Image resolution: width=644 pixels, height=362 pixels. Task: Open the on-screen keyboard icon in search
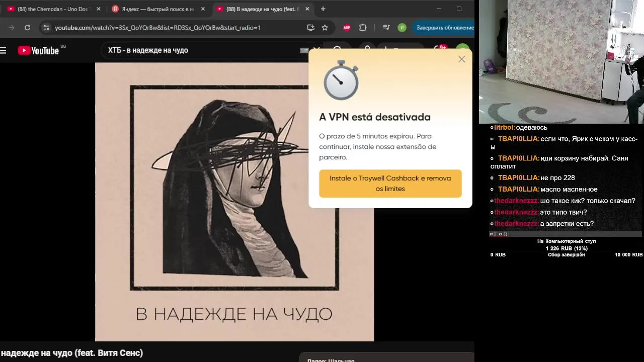click(x=304, y=50)
